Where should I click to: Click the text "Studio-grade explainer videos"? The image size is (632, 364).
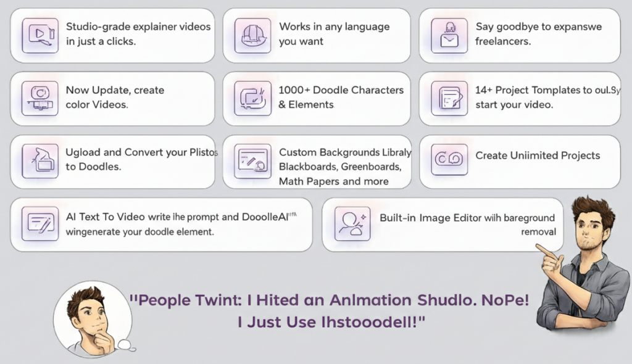pyautogui.click(x=138, y=27)
